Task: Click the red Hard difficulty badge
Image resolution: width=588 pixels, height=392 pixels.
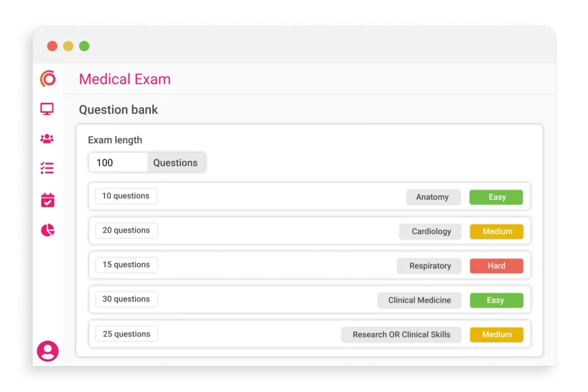Action: coord(496,266)
